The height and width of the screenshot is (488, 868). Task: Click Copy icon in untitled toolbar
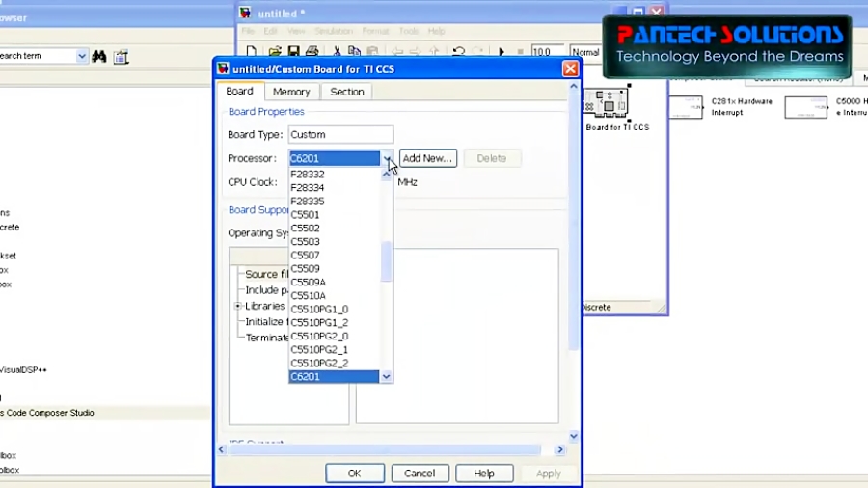click(354, 51)
